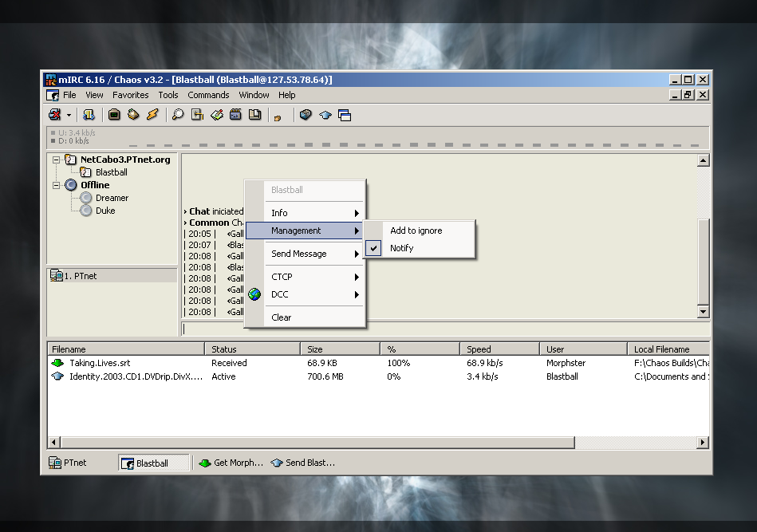Select Blastball under NetCabo3.PTnet.org in tree
Image resolution: width=757 pixels, height=532 pixels.
coord(111,171)
